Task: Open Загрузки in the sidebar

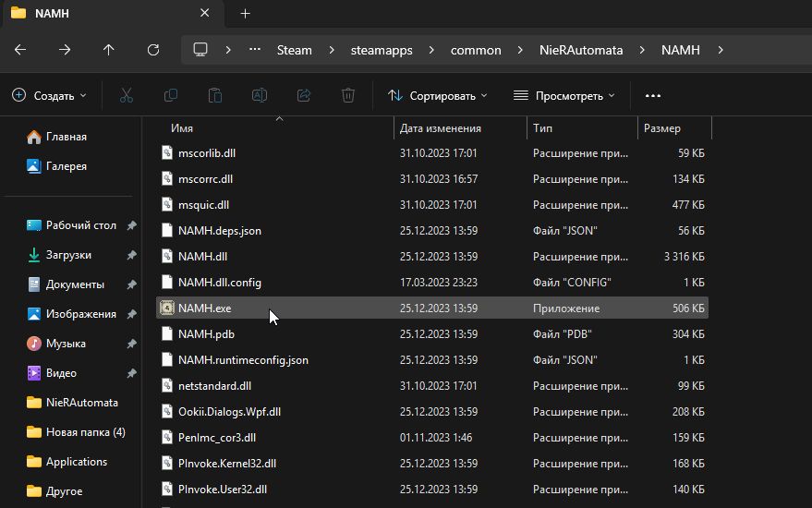Action: 58,255
